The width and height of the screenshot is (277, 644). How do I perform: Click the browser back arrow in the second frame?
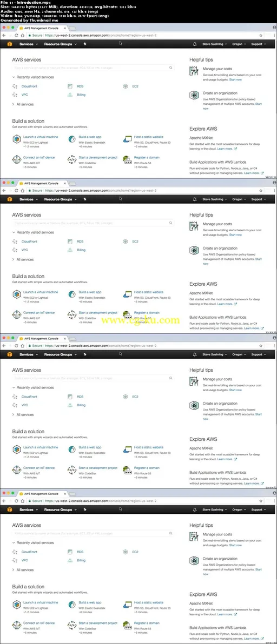click(x=4, y=191)
